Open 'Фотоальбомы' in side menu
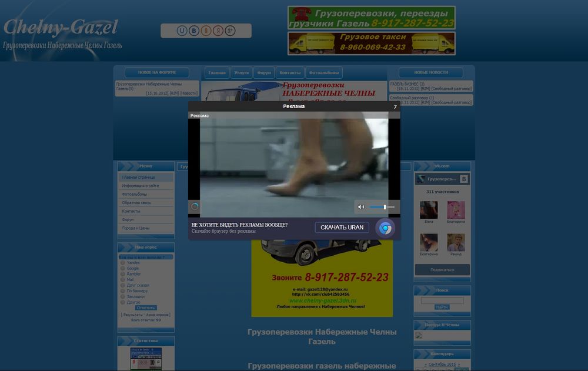Viewport: 588px width, 371px height. point(146,194)
